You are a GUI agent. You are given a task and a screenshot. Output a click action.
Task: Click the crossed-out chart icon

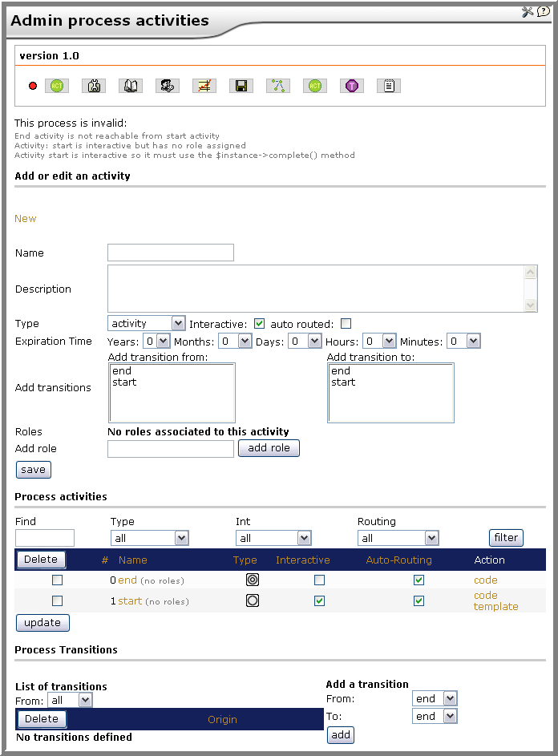[204, 86]
